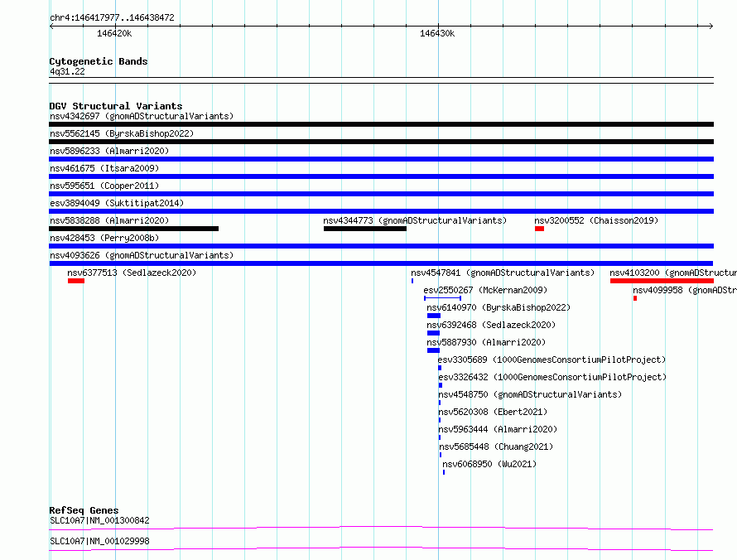The width and height of the screenshot is (737, 560).
Task: Click the nsv595651 Cooper2011 label
Action: point(104,186)
